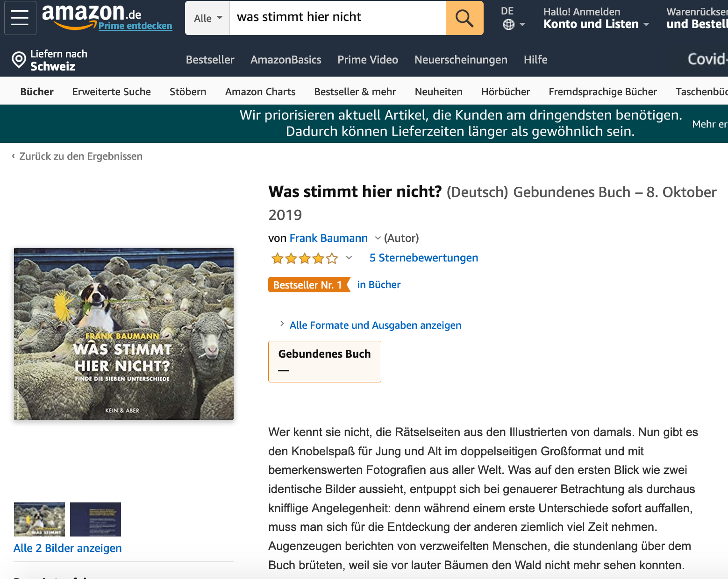Click the orange search magnifier button
The image size is (728, 579).
[x=464, y=18]
